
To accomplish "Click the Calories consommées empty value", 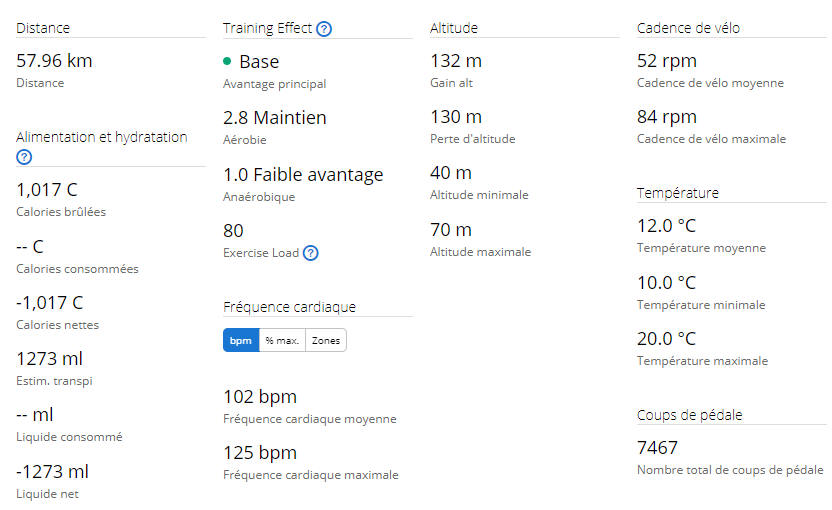I will coord(30,247).
